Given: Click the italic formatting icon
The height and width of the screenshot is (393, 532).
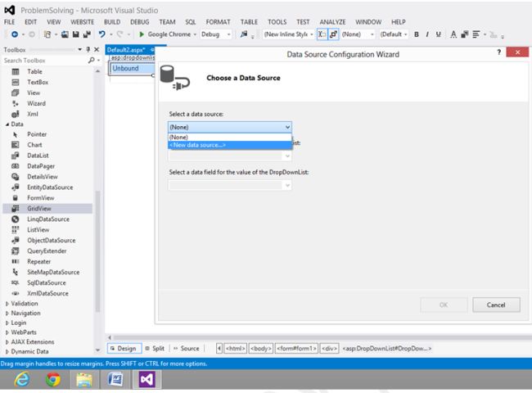Looking at the screenshot, I should click(x=427, y=34).
